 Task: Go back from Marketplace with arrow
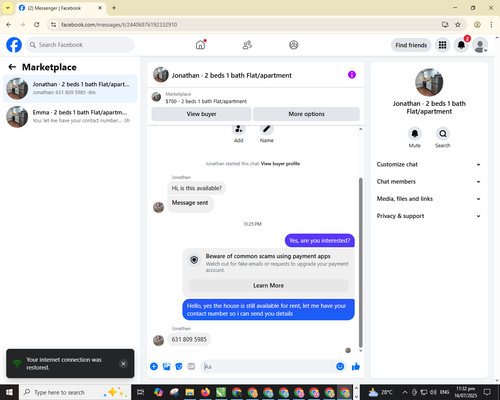[x=12, y=67]
